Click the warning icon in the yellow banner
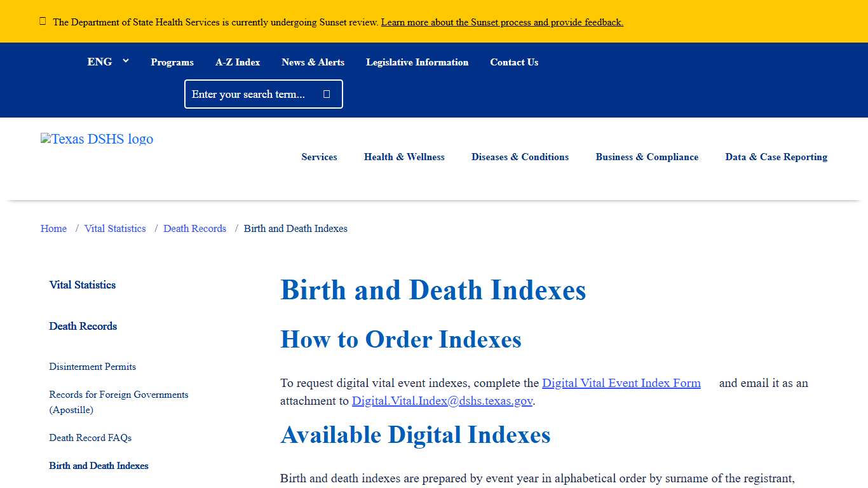The width and height of the screenshot is (868, 488). [x=43, y=21]
